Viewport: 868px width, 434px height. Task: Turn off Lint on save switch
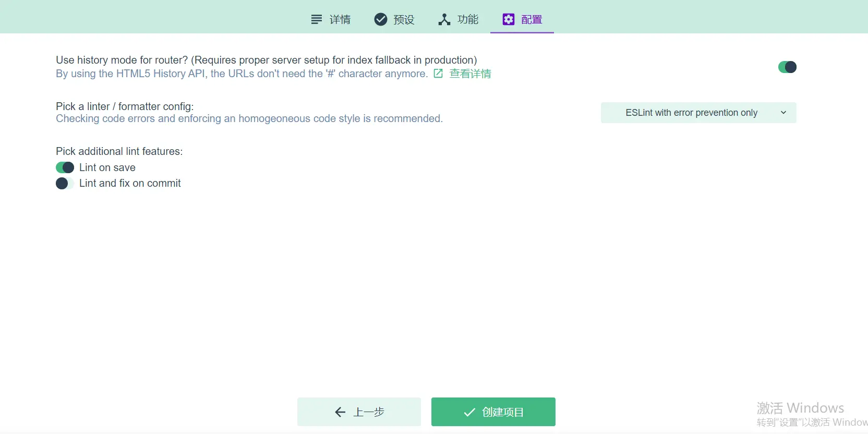click(65, 167)
